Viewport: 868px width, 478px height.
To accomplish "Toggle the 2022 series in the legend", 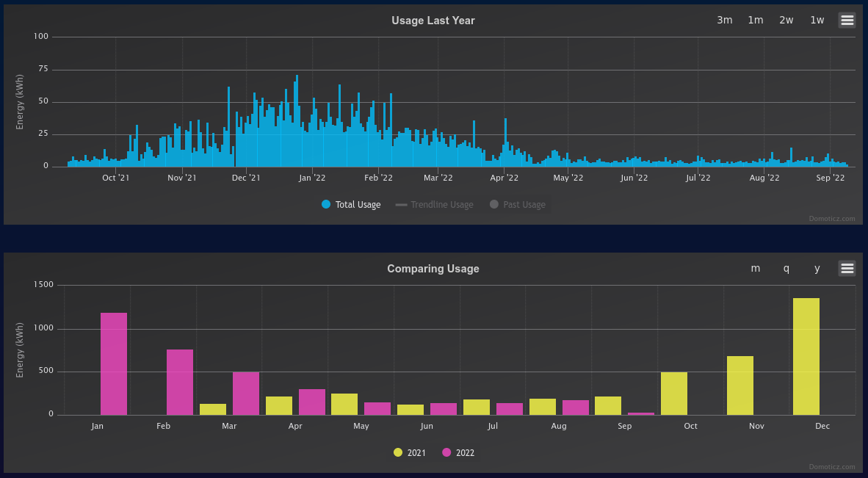I will pos(458,452).
